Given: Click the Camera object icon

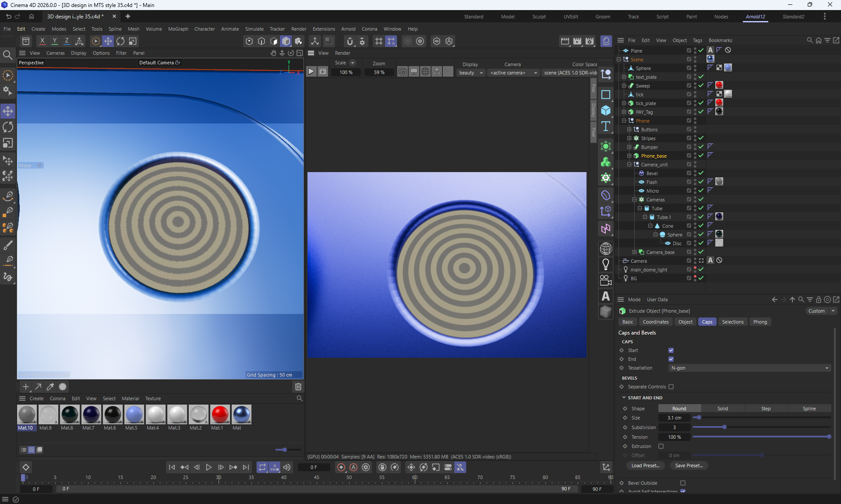Looking at the screenshot, I should point(606,280).
